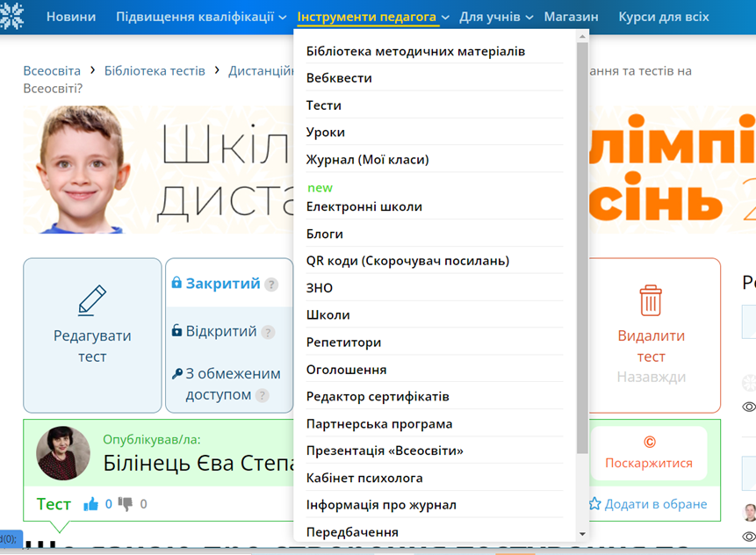Screen dimensions: 756x555
Task: Click help question mark beside Закритий
Action: click(x=271, y=285)
